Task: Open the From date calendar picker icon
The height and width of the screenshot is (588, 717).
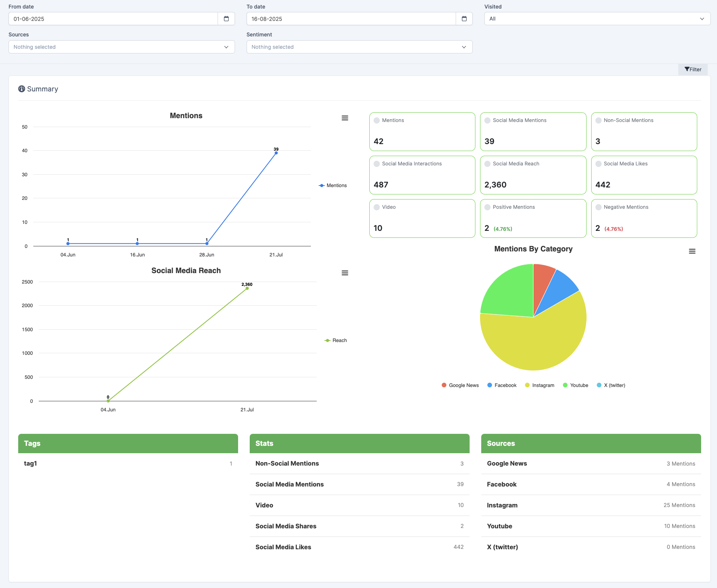Action: [226, 19]
